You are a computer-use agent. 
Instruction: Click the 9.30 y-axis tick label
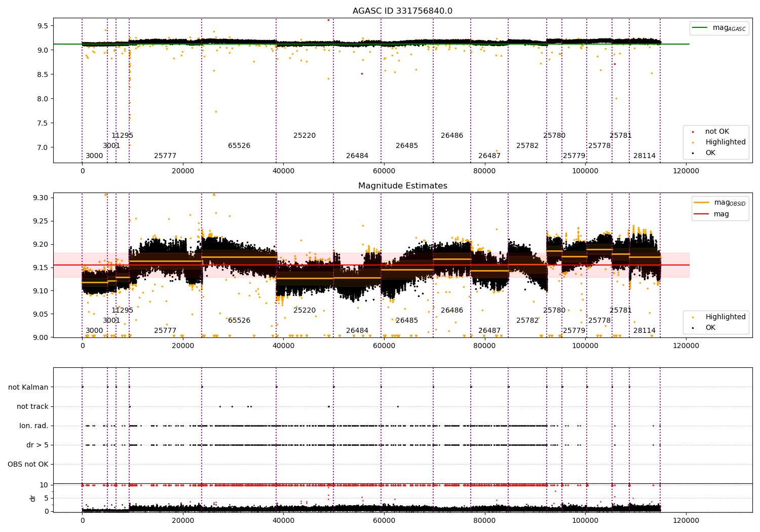coord(41,198)
